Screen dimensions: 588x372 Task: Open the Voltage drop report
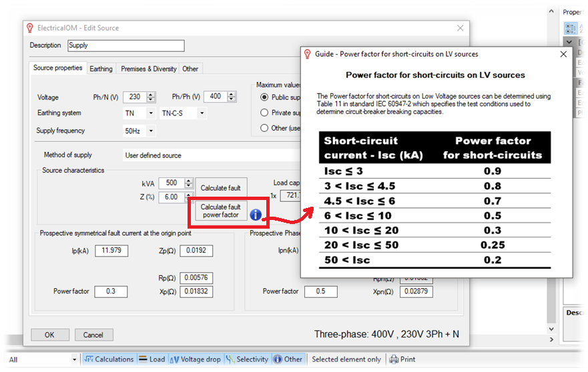pyautogui.click(x=196, y=359)
